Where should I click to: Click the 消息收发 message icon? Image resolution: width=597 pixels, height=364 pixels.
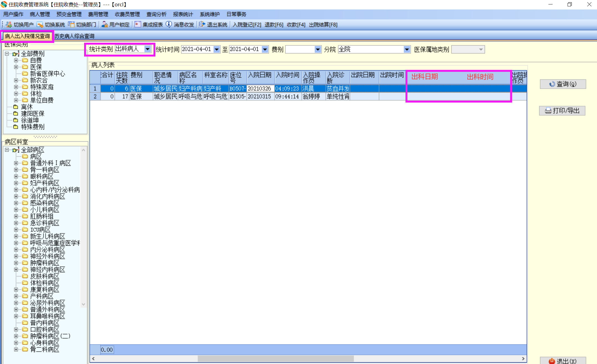[x=169, y=25]
